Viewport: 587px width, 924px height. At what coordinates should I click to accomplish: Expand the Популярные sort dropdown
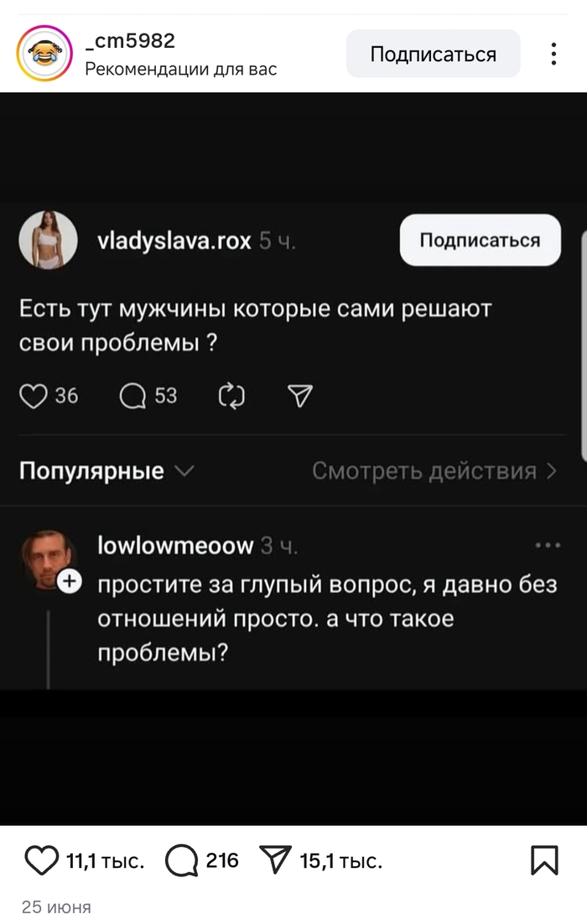106,471
